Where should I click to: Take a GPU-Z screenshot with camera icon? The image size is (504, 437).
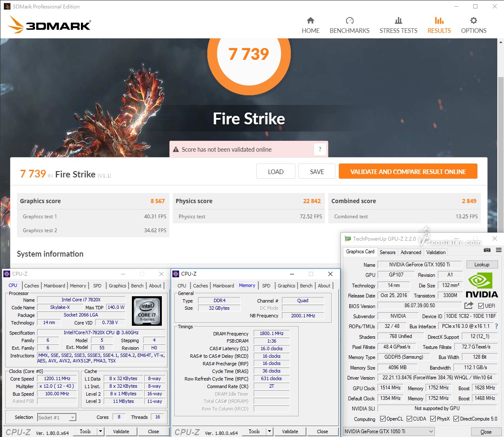click(x=487, y=250)
